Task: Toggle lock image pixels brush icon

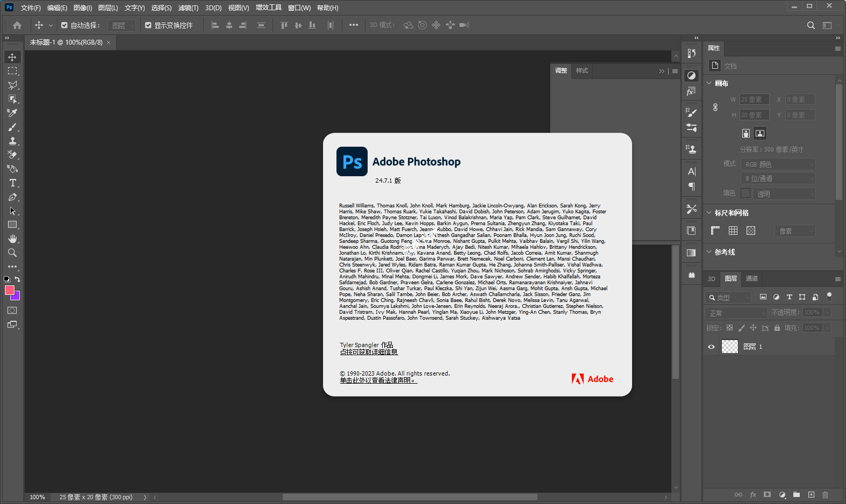Action: [741, 328]
